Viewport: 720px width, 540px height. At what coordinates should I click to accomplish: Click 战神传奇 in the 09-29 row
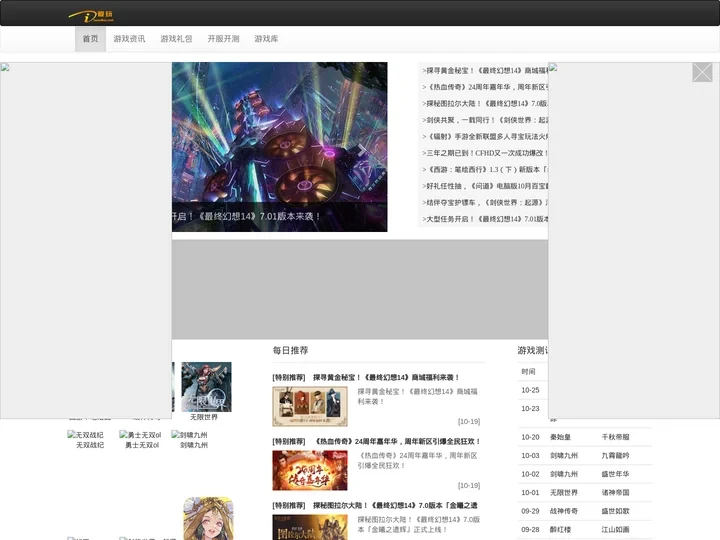564,511
